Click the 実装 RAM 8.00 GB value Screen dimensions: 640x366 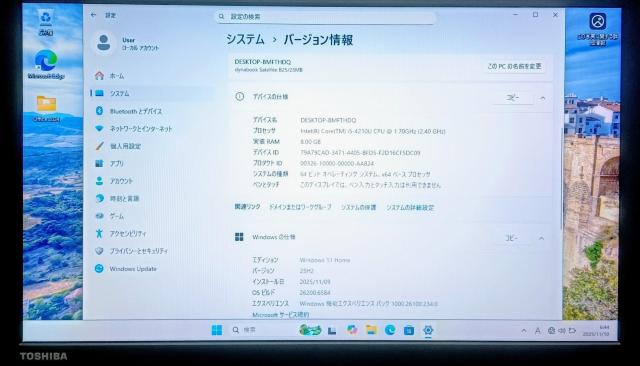point(310,142)
